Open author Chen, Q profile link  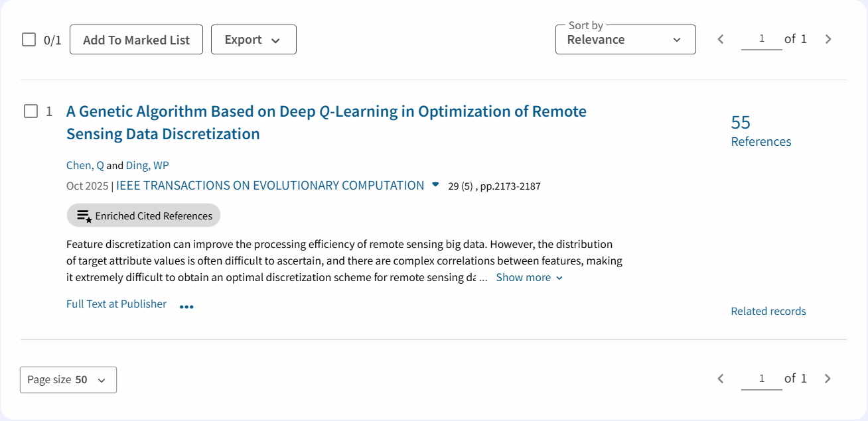(x=85, y=166)
